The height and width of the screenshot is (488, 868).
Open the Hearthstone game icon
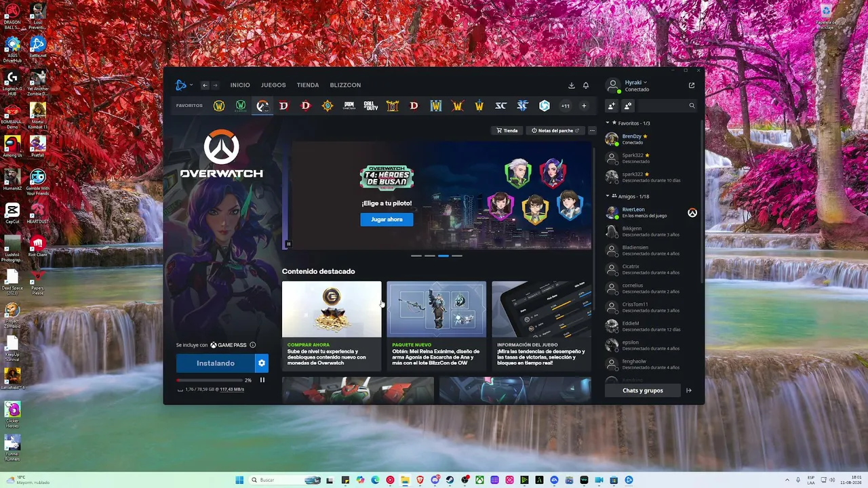click(x=328, y=106)
